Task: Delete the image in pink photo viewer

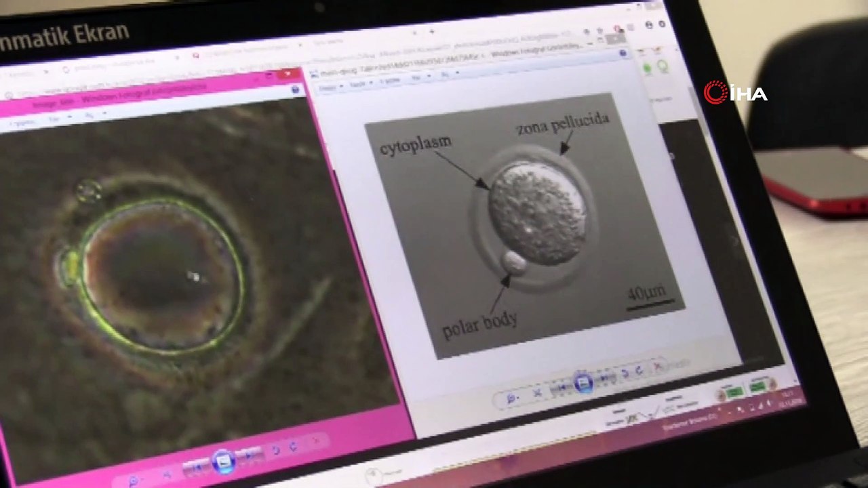Action: click(x=315, y=442)
